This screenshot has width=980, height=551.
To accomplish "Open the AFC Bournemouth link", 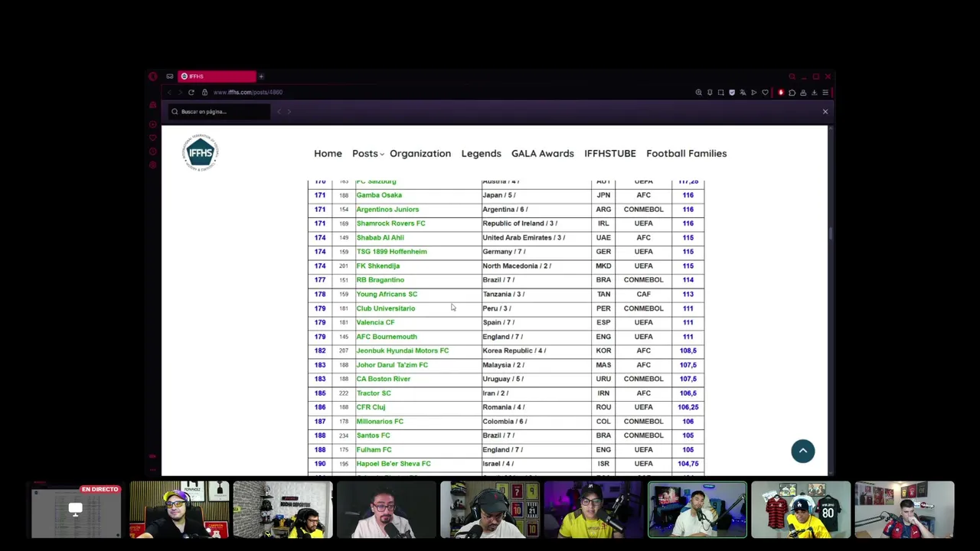I will tap(387, 337).
